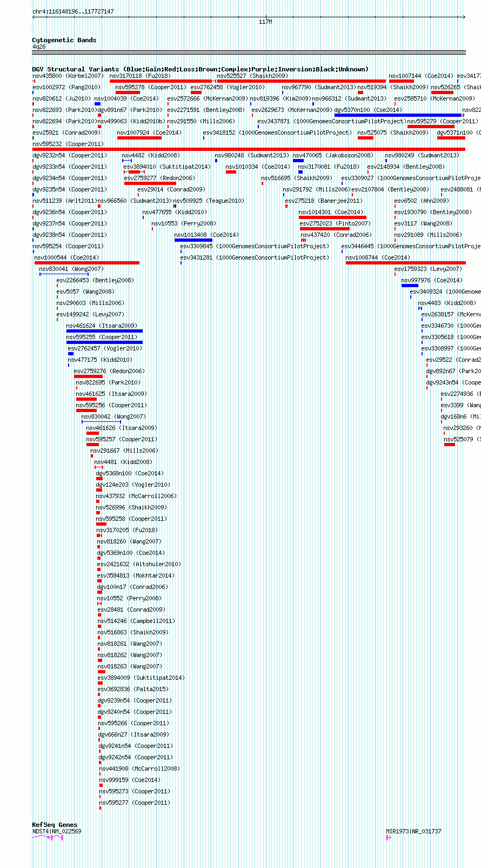The height and width of the screenshot is (868, 481).
Task: Open esv1002972 (Pang2010) variant
Action: click(66, 87)
